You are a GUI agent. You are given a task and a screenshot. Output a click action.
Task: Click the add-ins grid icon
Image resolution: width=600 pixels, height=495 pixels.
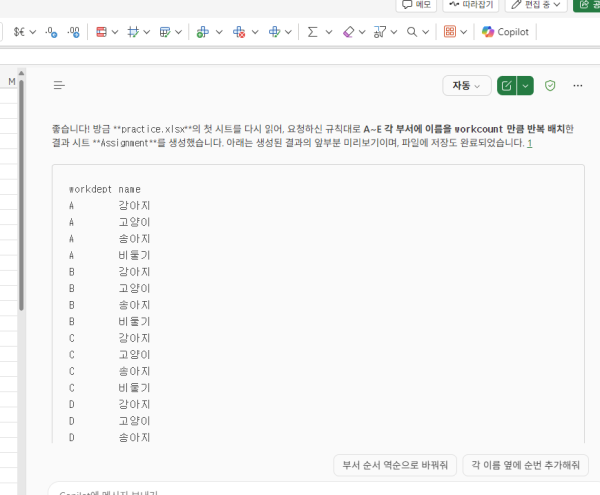click(x=450, y=32)
